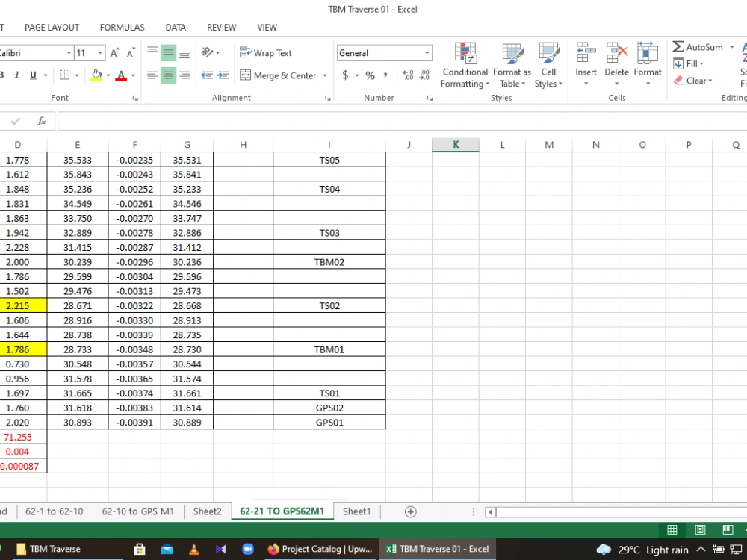
Task: Open Format as Table gallery
Action: (x=512, y=65)
